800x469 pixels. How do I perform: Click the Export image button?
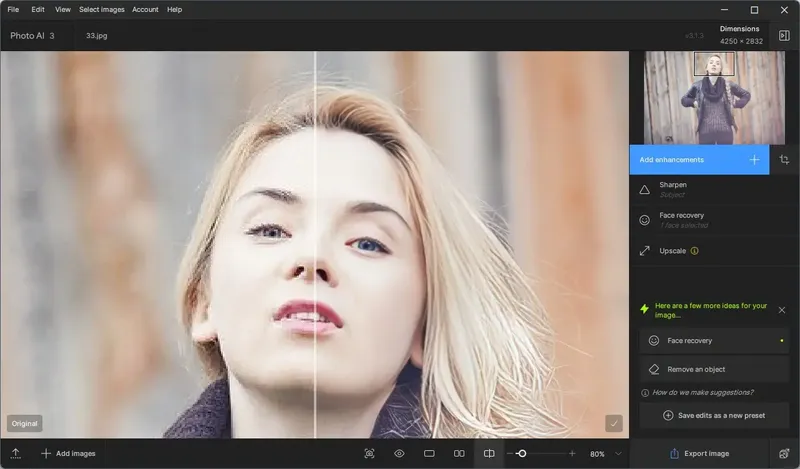699,453
